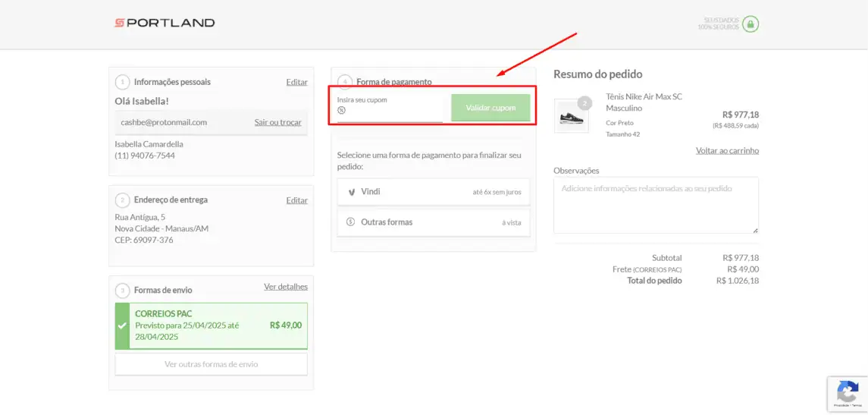Select the CORREIOS PAC shipping option
This screenshot has width=868, height=415.
211,325
